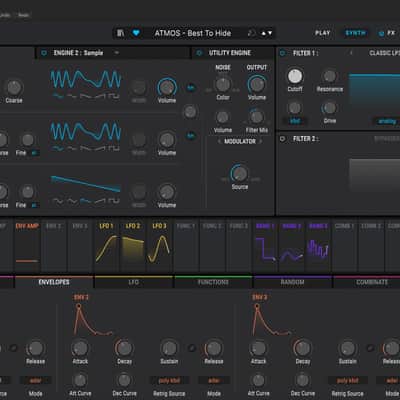This screenshot has height=400, width=400.
Task: Click the ENV 3 Att Curve knob
Action: (x=258, y=380)
